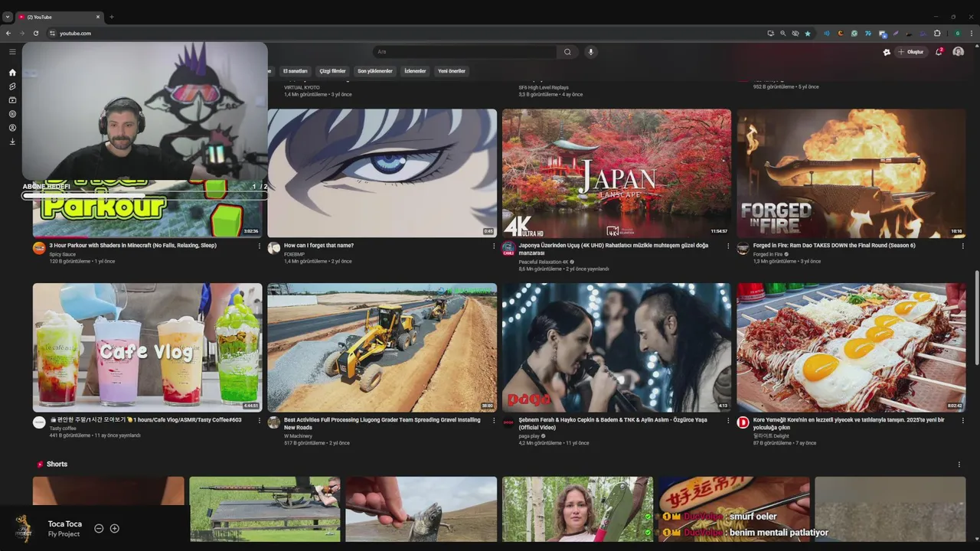Open the Extensions puzzle-piece menu
Screen dimensions: 980x551
pyautogui.click(x=937, y=34)
